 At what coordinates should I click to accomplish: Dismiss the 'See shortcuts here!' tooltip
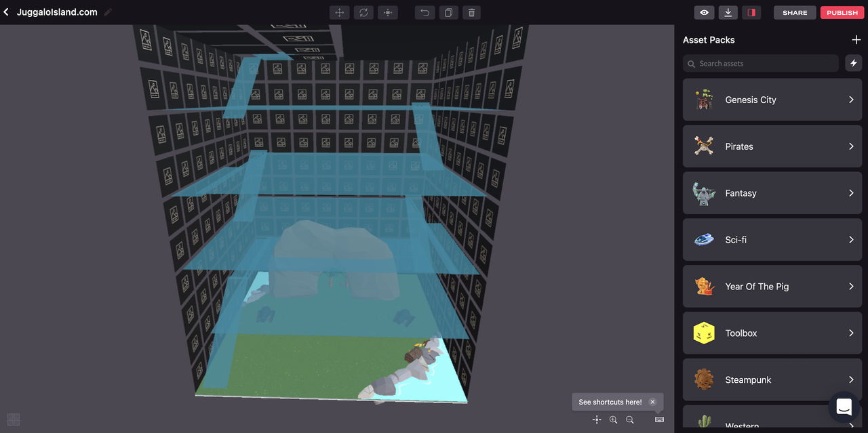tap(652, 402)
